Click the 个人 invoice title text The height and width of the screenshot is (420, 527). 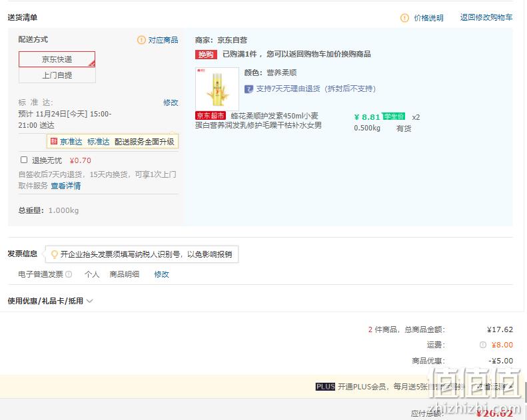(92, 274)
